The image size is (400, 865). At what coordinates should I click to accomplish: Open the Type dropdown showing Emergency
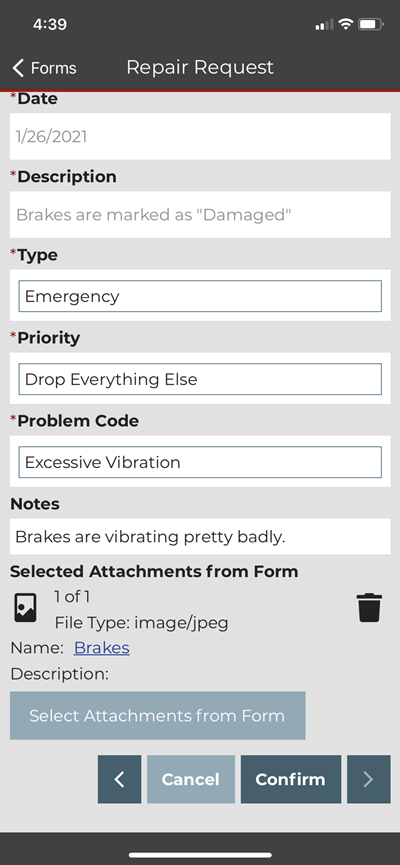coord(200,296)
